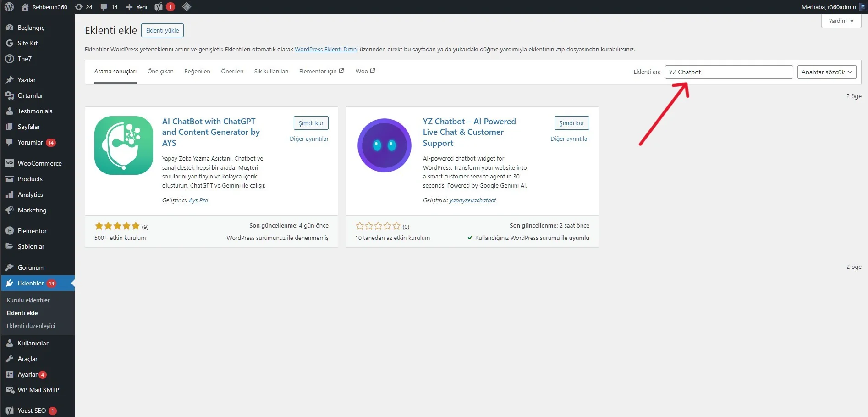Click the Eklenti yükle button
The image size is (868, 417).
[x=162, y=30]
